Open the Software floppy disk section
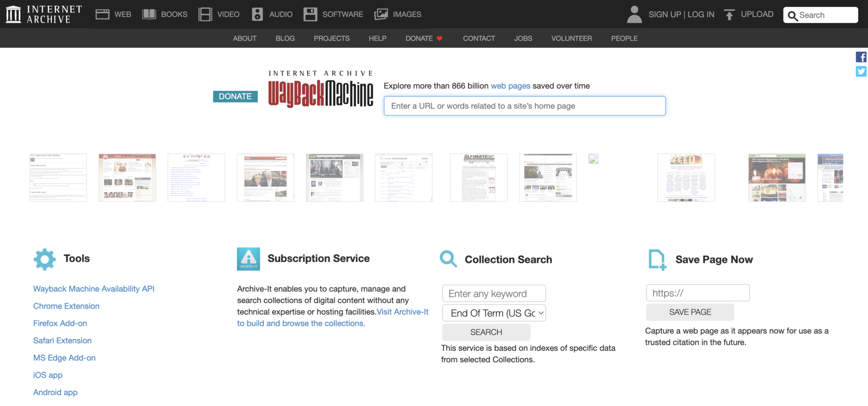Image resolution: width=868 pixels, height=406 pixels. tap(334, 14)
